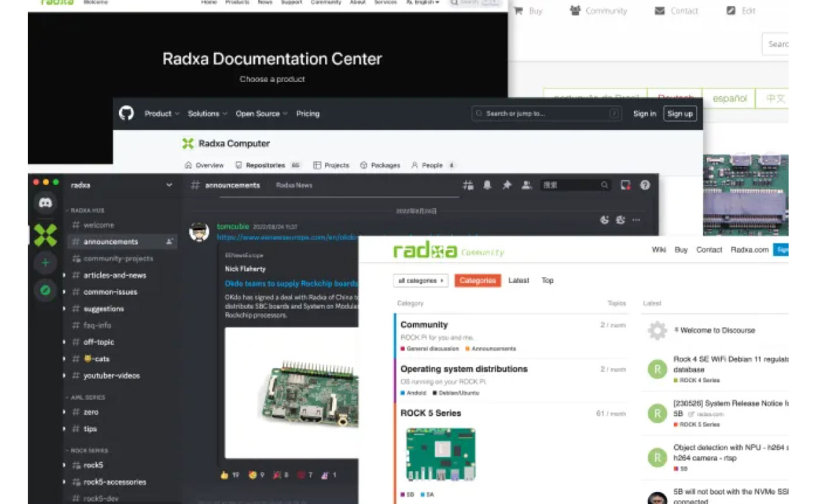Open GitHub Product dropdown menu
Image resolution: width=815 pixels, height=504 pixels.
point(162,113)
